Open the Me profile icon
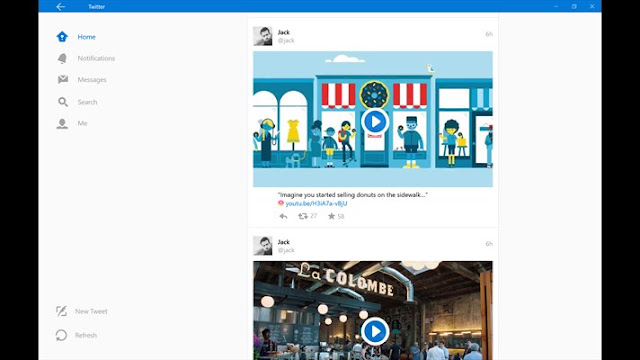Image resolution: width=640 pixels, height=360 pixels. click(62, 123)
